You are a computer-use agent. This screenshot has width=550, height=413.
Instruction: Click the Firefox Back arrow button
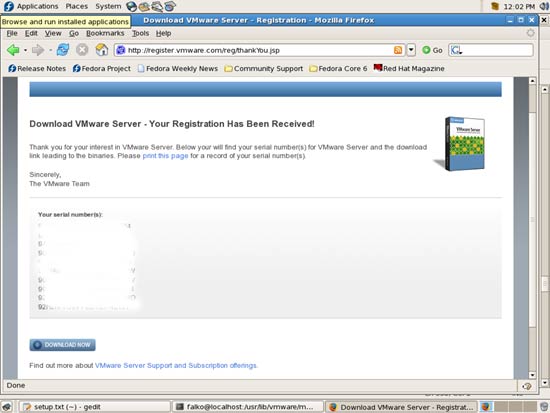pos(13,50)
